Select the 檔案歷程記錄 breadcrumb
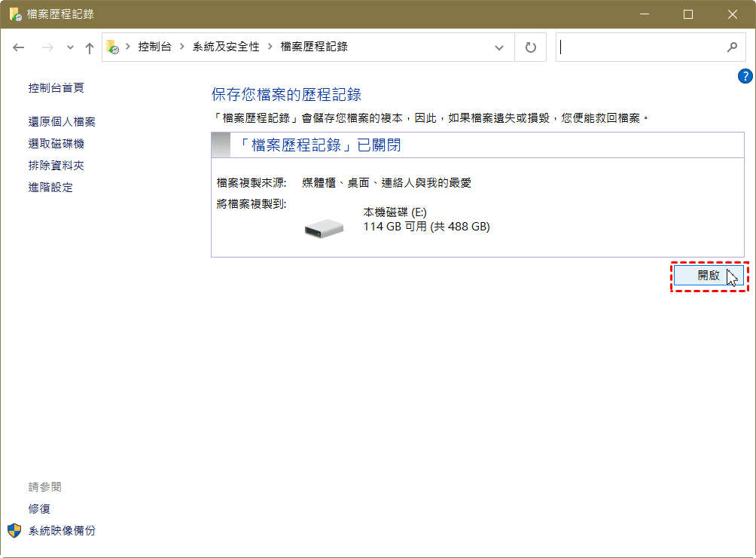The width and height of the screenshot is (756, 558). pyautogui.click(x=314, y=47)
